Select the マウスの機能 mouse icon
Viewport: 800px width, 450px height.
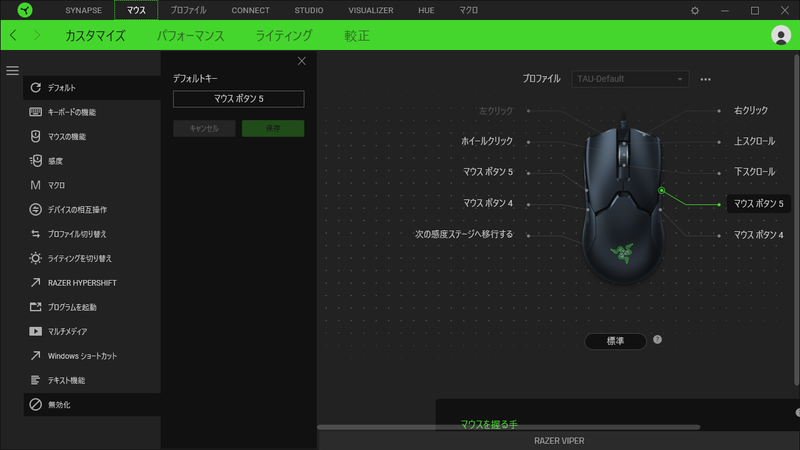pos(35,136)
